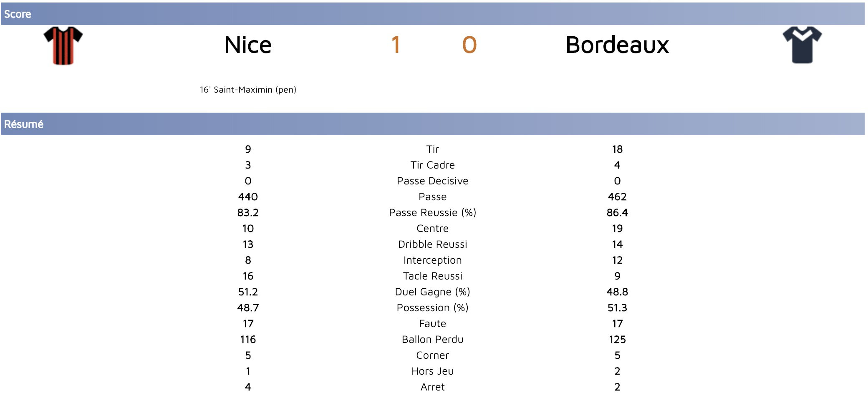
Task: Click Bordeaux's score of 0
Action: click(469, 45)
